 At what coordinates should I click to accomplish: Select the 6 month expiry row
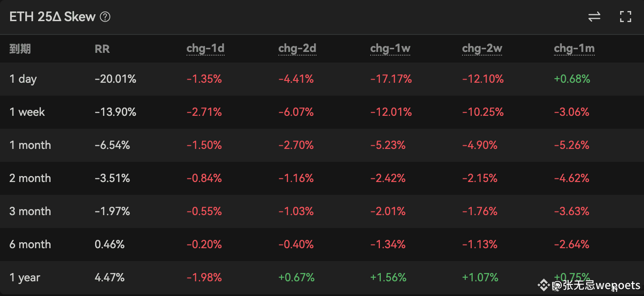tap(30, 245)
